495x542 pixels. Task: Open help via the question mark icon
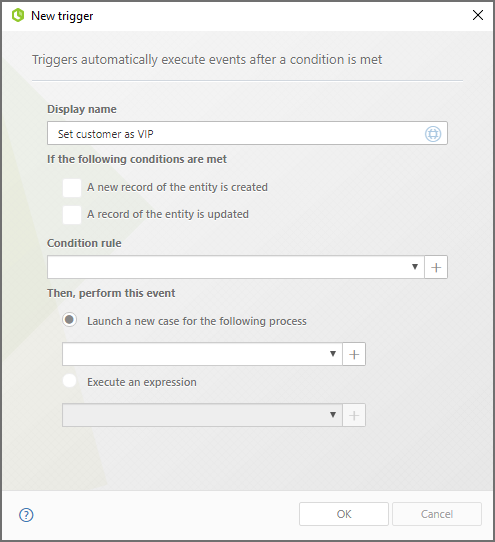coord(26,515)
